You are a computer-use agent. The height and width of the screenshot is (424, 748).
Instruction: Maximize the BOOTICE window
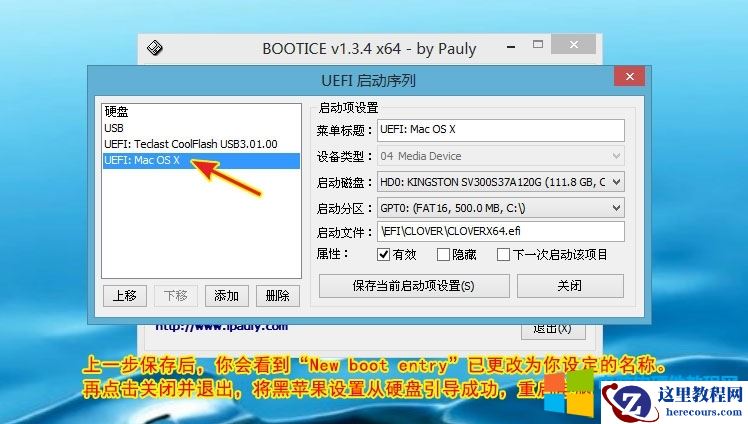click(538, 45)
